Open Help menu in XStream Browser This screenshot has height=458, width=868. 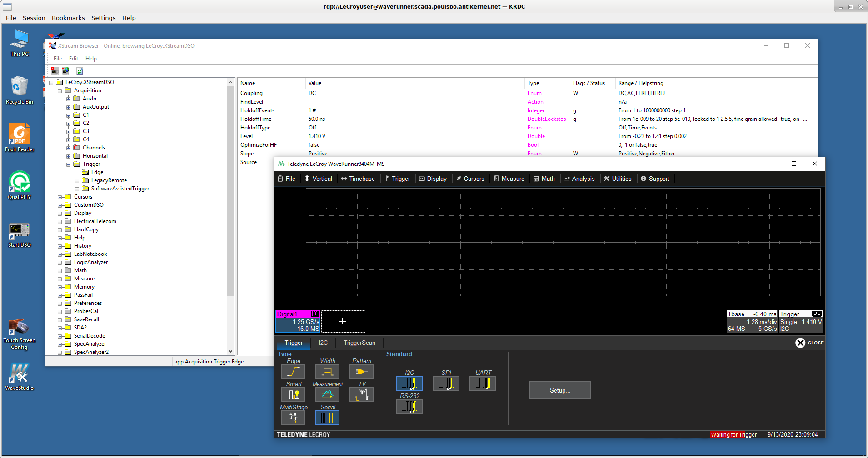coord(91,59)
